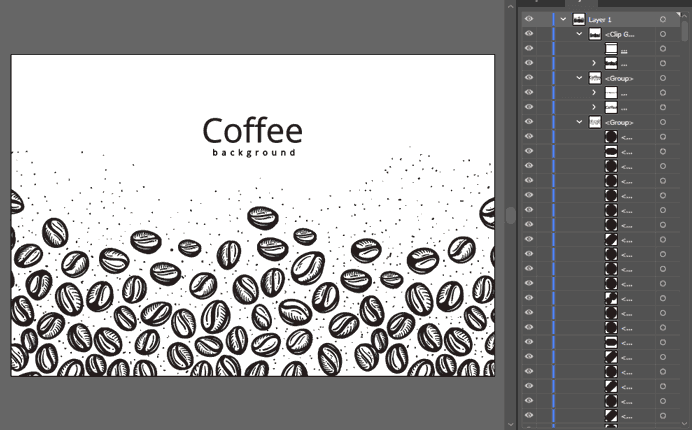Select the <Clip G... row label
Image resolution: width=692 pixels, height=430 pixels.
620,34
